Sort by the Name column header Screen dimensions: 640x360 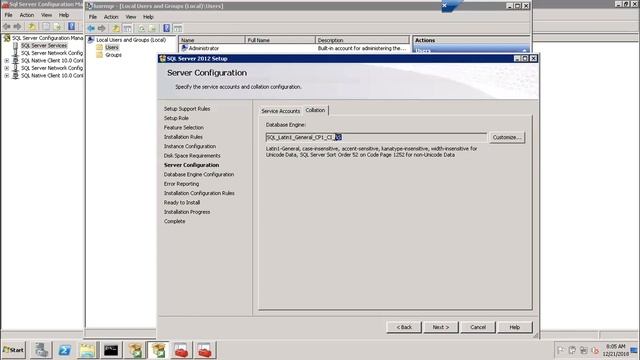click(x=212, y=40)
